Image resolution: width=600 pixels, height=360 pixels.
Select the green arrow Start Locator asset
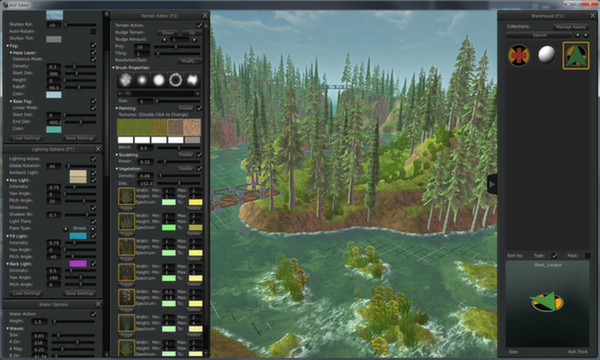pos(576,56)
